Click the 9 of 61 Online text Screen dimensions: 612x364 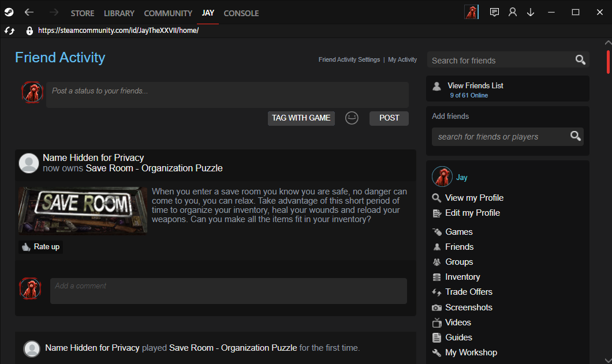[469, 96]
